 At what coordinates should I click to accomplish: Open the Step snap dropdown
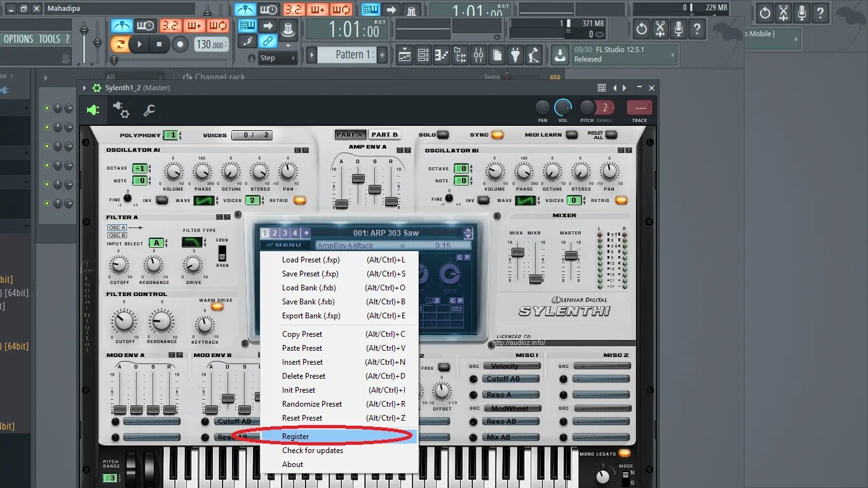click(x=278, y=58)
